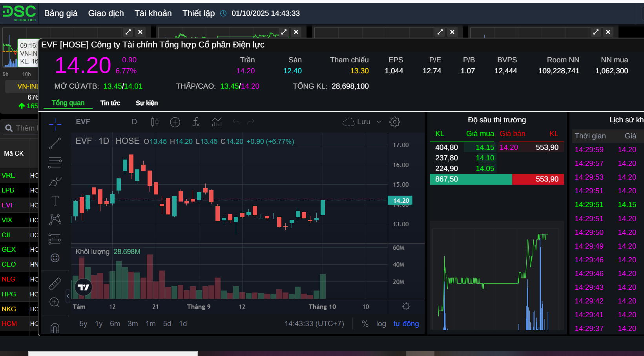This screenshot has width=644, height=356.
Task: Toggle tự động auto scale
Action: pos(406,324)
